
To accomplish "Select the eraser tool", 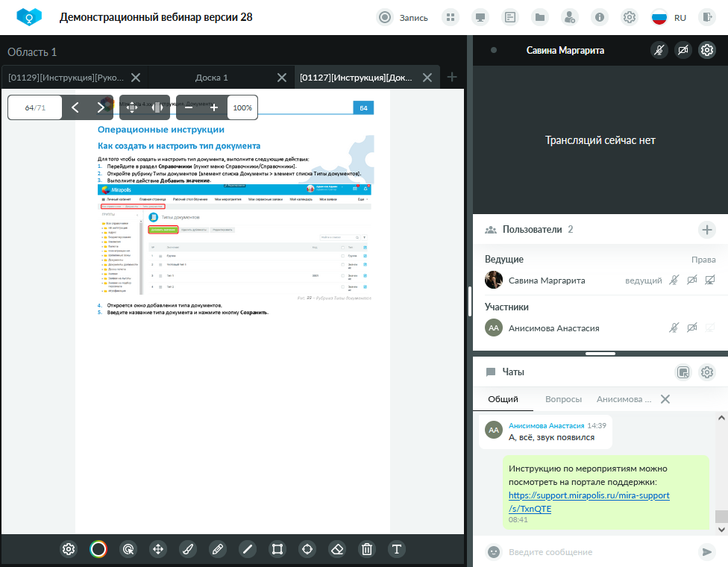I will click(x=337, y=549).
